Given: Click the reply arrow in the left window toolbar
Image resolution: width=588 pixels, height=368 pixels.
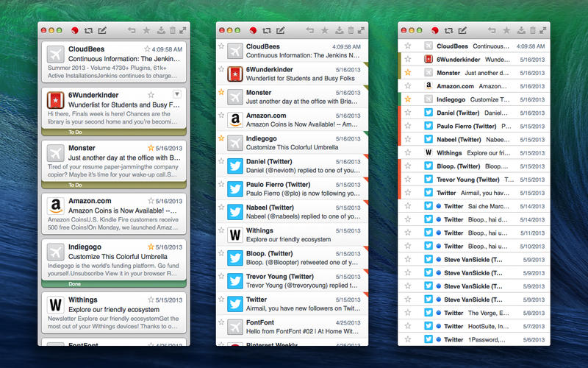Looking at the screenshot, I should (x=132, y=31).
